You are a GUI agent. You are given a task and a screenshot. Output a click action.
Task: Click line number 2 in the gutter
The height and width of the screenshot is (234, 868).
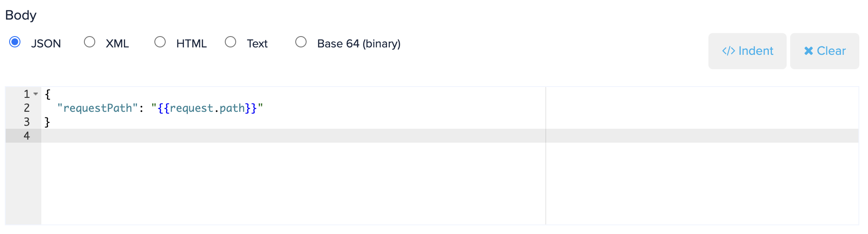27,108
